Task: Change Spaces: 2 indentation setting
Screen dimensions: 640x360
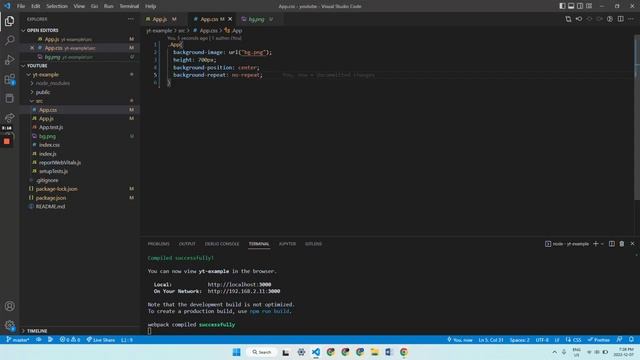Action: tap(519, 340)
